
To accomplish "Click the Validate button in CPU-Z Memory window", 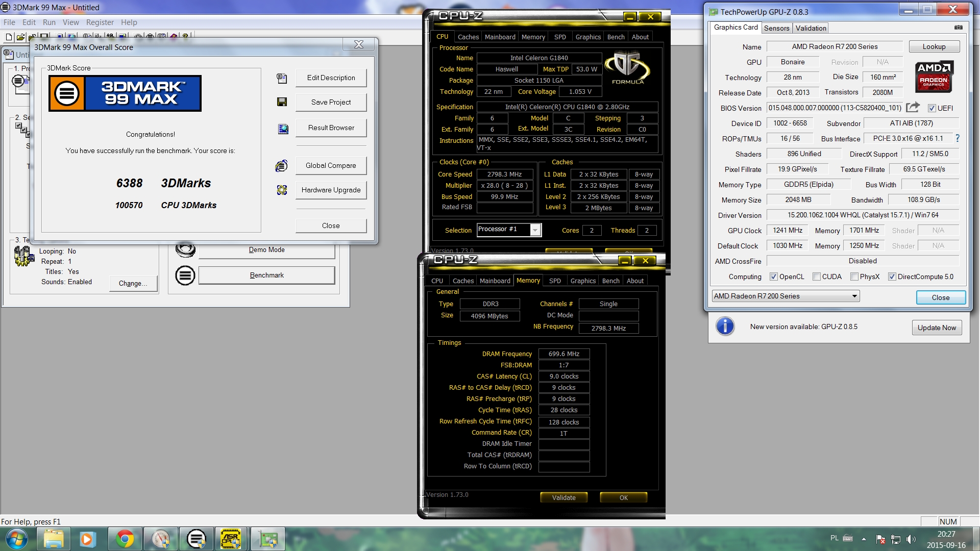I will coord(563,497).
